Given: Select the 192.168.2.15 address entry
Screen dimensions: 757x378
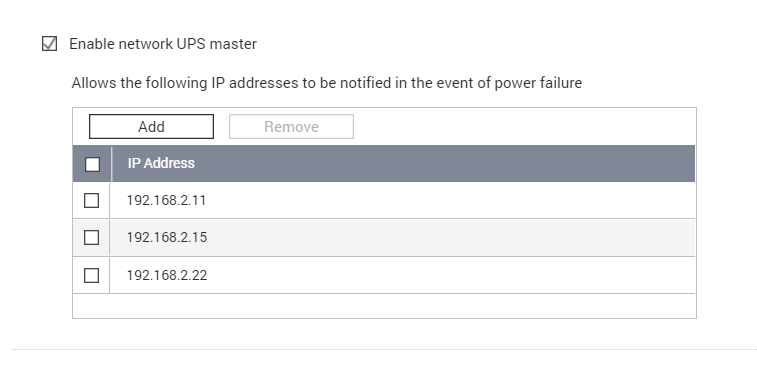Looking at the screenshot, I should point(167,238).
